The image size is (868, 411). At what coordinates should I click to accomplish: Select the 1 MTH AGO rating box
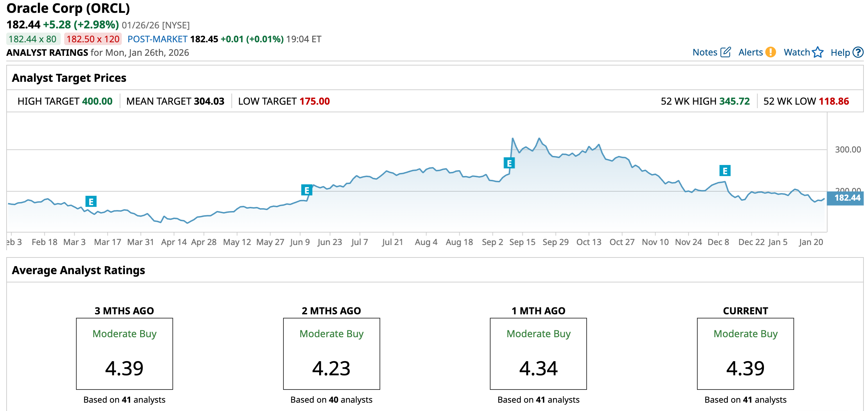click(538, 353)
